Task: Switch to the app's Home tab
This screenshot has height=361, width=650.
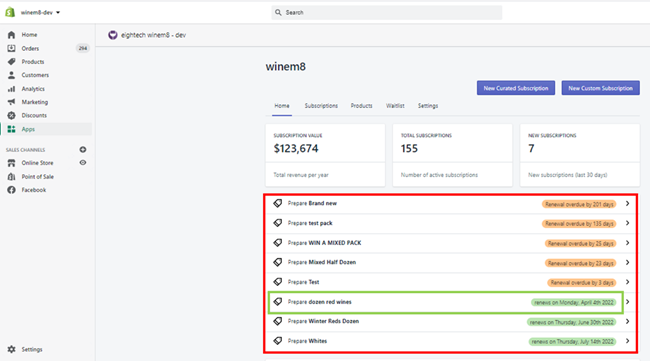Action: click(282, 106)
